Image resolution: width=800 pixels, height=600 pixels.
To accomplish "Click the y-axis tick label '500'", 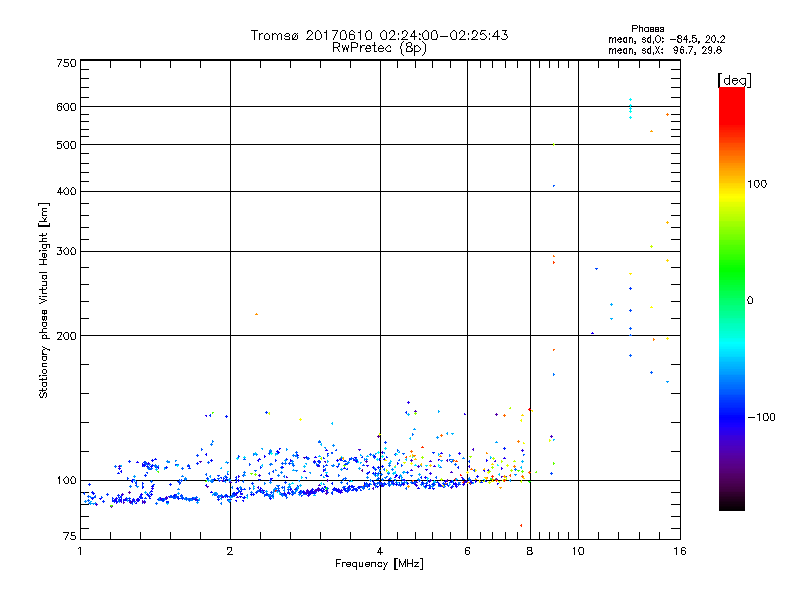I will (67, 145).
